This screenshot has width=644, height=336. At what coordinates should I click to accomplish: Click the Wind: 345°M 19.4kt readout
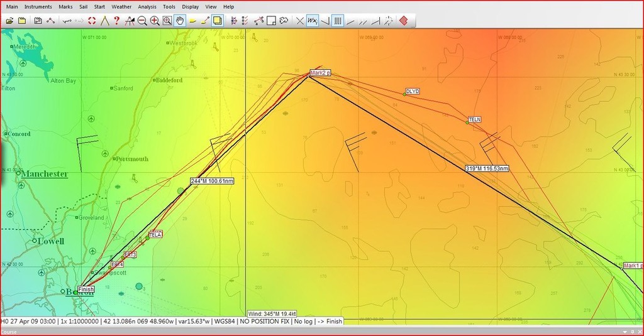click(272, 314)
